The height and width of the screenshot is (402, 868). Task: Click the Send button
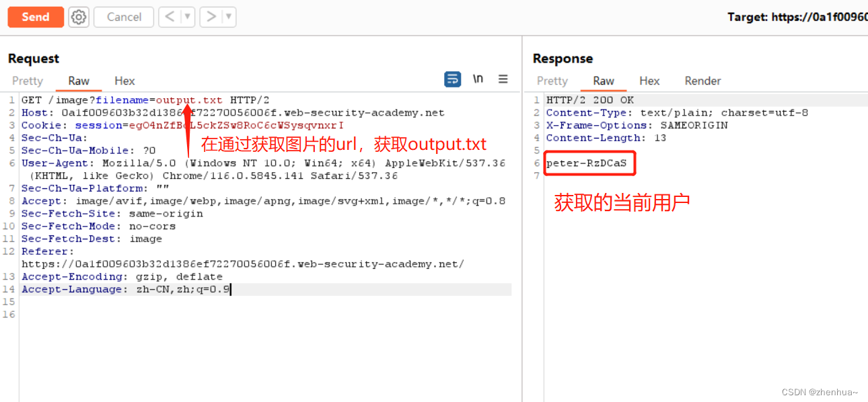point(35,17)
